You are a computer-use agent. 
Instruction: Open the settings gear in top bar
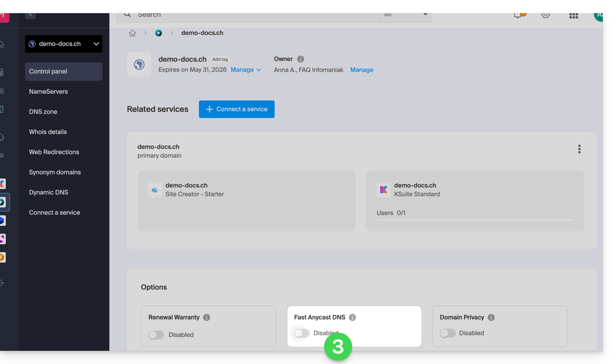coord(545,15)
